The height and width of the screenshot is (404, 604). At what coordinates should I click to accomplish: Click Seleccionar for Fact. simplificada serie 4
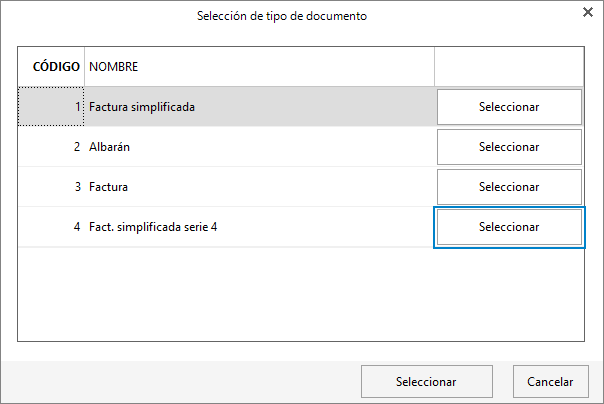[509, 227]
